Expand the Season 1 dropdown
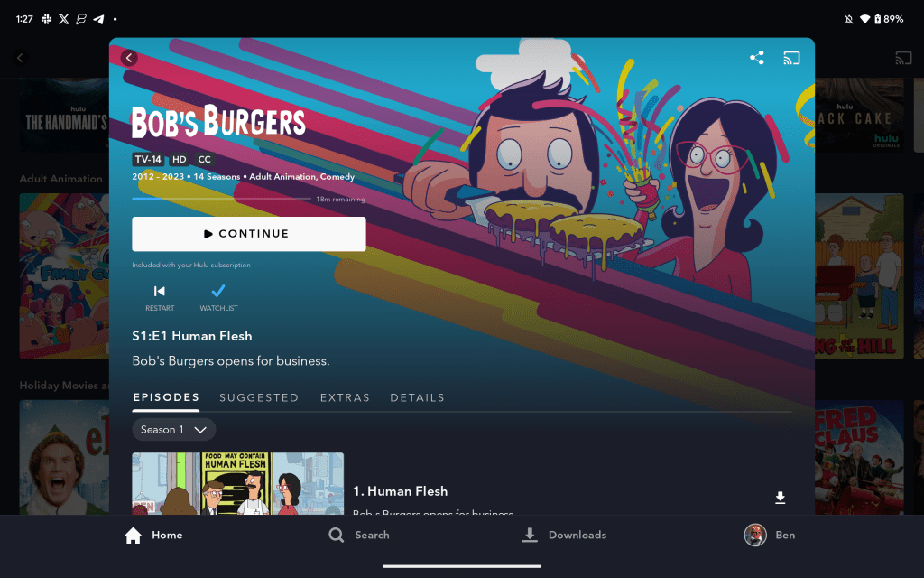The height and width of the screenshot is (578, 924). 174,430
